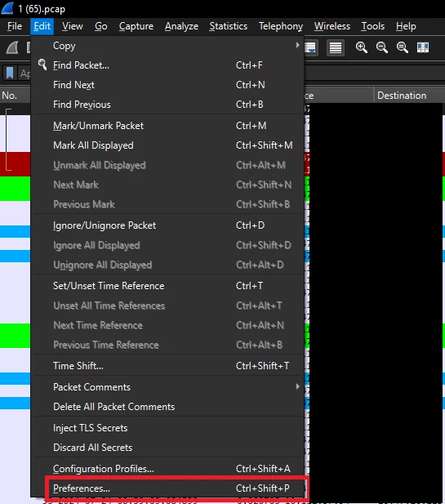This screenshot has height=504, width=445.
Task: Open the Analyze menu
Action: tap(181, 26)
